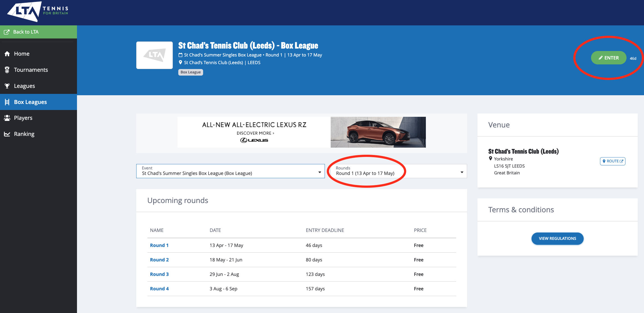Go to the Players menu item
Screen dimensions: 644x313
coord(23,118)
